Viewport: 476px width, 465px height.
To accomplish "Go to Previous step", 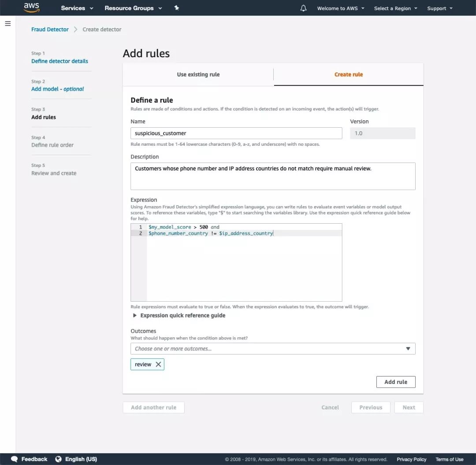I will pyautogui.click(x=371, y=407).
